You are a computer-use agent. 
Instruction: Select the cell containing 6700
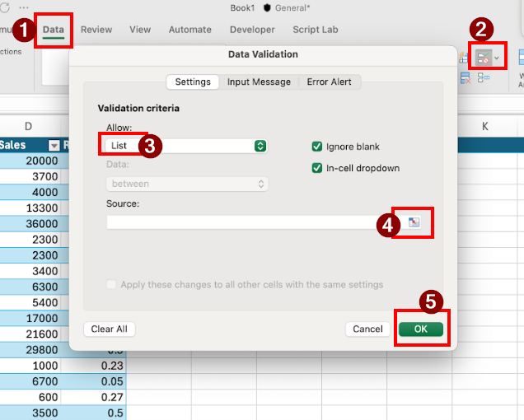pyautogui.click(x=30, y=381)
